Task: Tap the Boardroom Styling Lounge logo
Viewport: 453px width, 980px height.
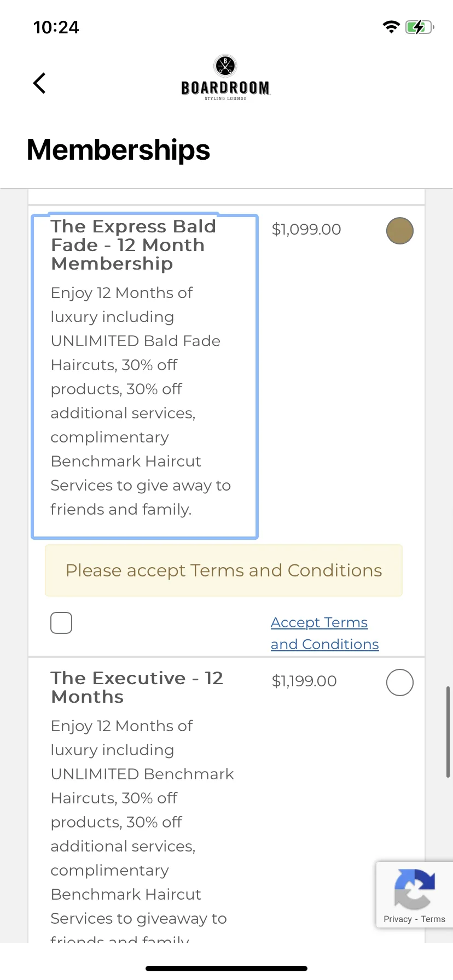Action: click(225, 78)
